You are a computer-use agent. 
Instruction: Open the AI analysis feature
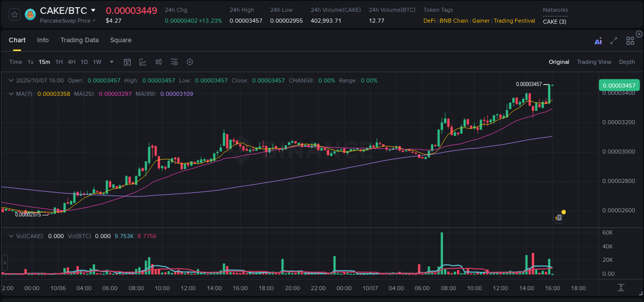tap(598, 40)
